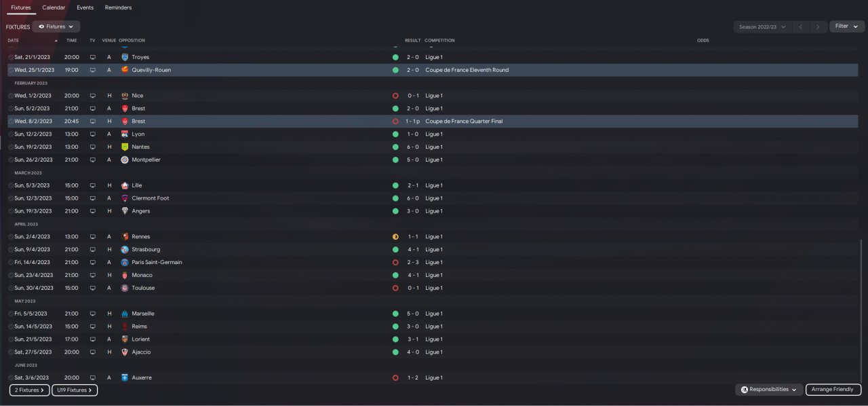Click the Paris Saint-Germain club badge

click(125, 262)
